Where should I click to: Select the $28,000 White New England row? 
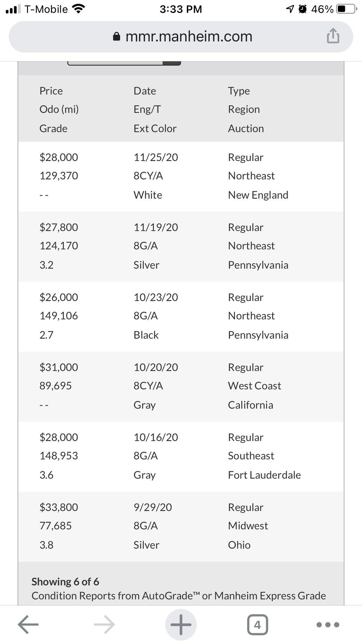coord(181,176)
